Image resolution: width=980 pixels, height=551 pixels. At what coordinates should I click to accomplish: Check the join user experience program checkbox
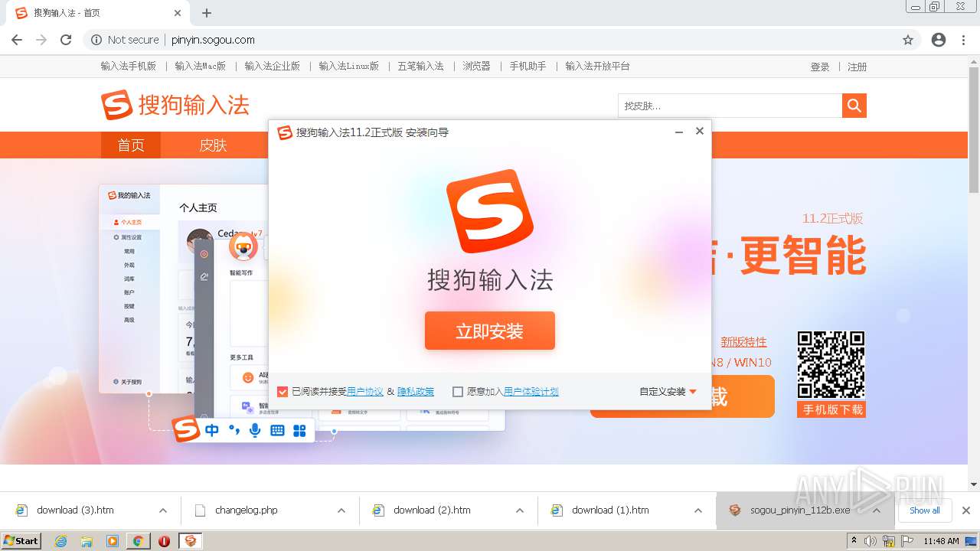458,392
